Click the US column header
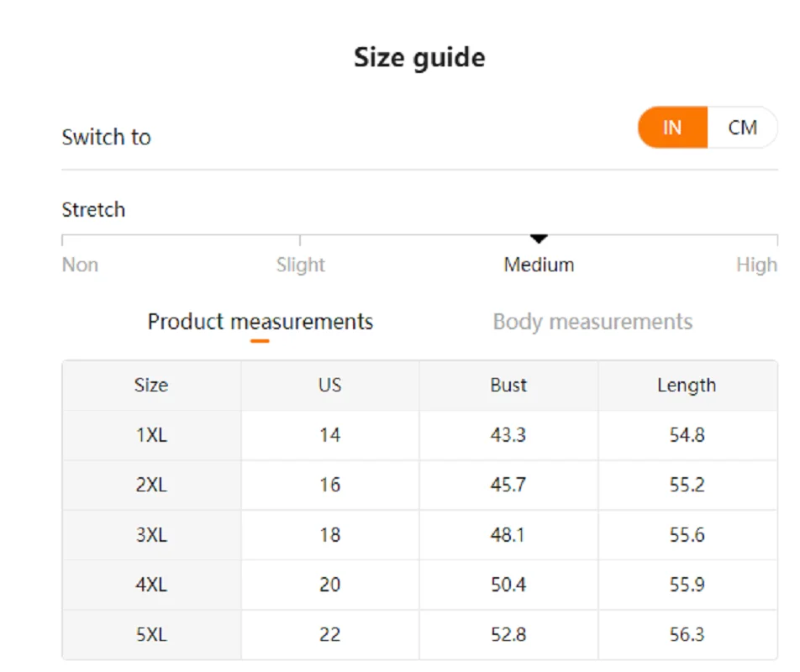 click(x=329, y=386)
